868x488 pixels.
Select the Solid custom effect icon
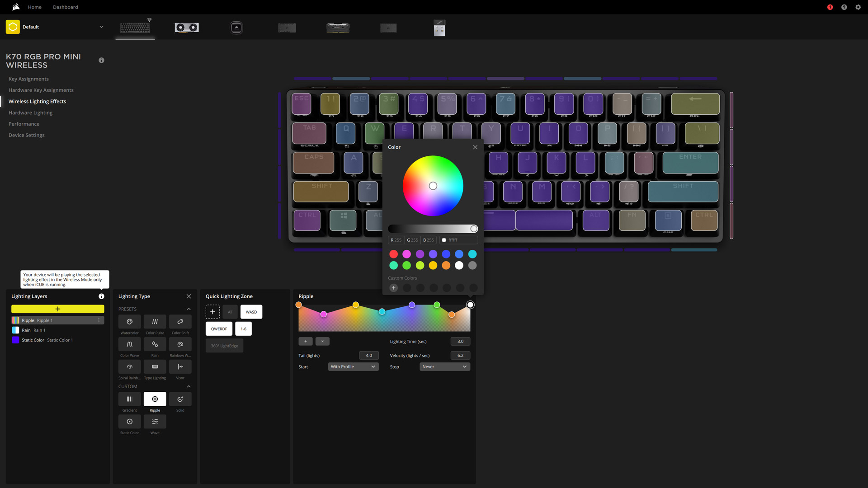point(180,399)
